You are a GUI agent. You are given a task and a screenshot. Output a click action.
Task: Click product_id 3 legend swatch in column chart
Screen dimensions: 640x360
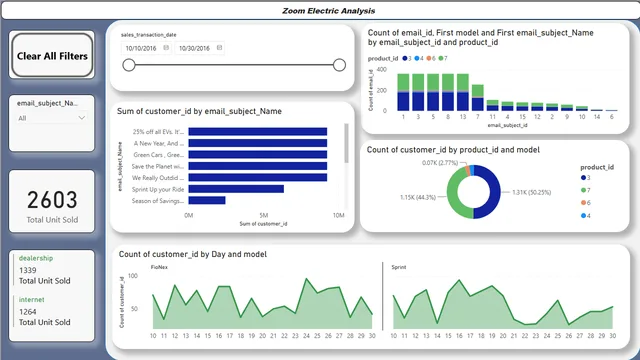pos(405,58)
